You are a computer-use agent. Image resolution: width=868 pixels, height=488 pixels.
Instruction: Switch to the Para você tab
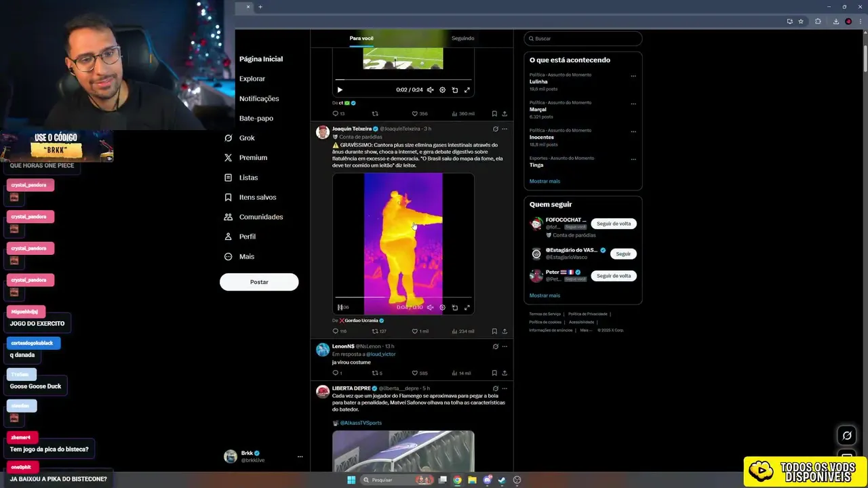361,38
